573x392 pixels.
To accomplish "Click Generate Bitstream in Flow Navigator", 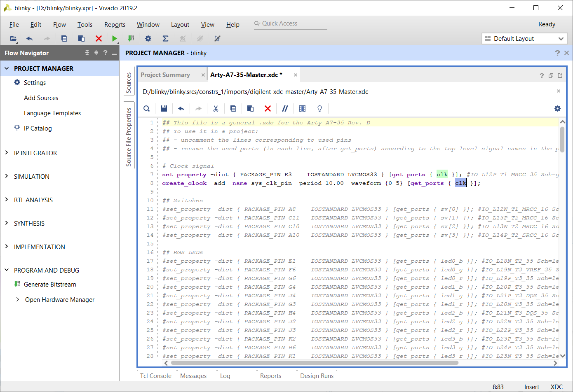I will pos(50,285).
